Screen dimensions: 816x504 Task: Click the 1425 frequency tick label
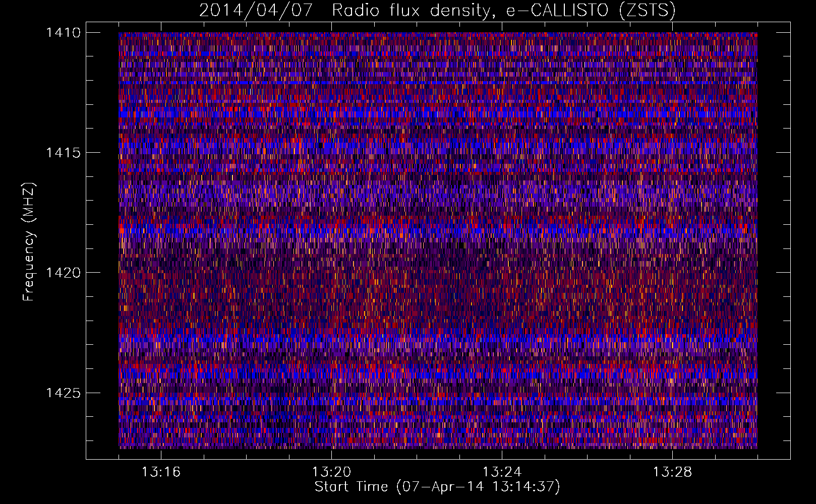(63, 393)
